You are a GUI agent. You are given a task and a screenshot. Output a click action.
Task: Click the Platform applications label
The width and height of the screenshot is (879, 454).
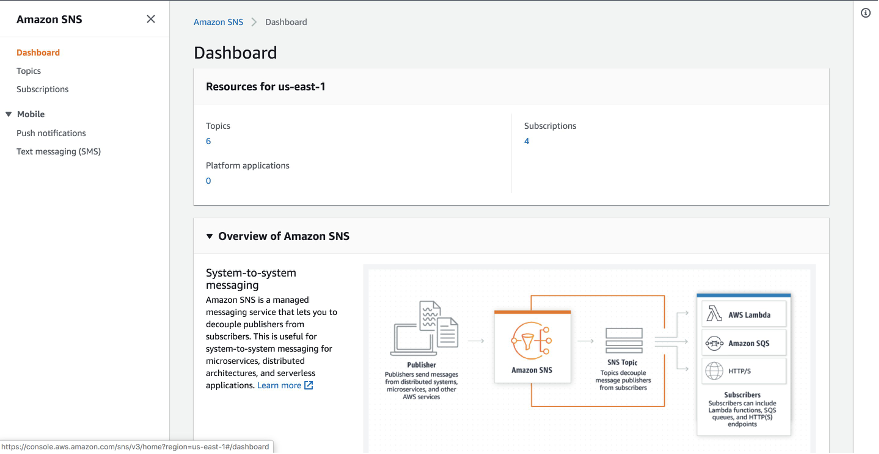pyautogui.click(x=248, y=166)
